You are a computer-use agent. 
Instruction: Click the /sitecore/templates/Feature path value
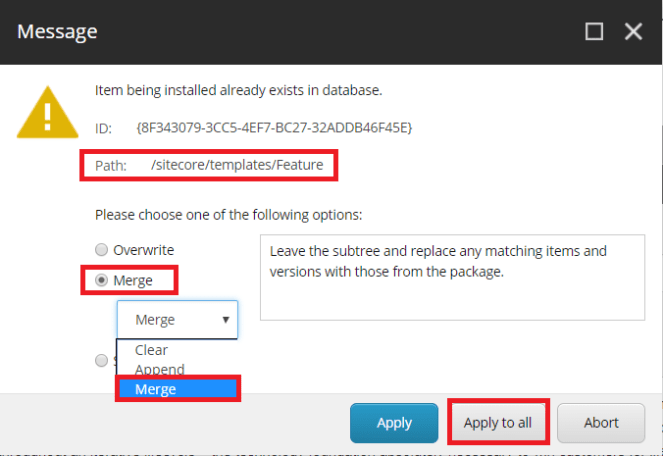237,165
